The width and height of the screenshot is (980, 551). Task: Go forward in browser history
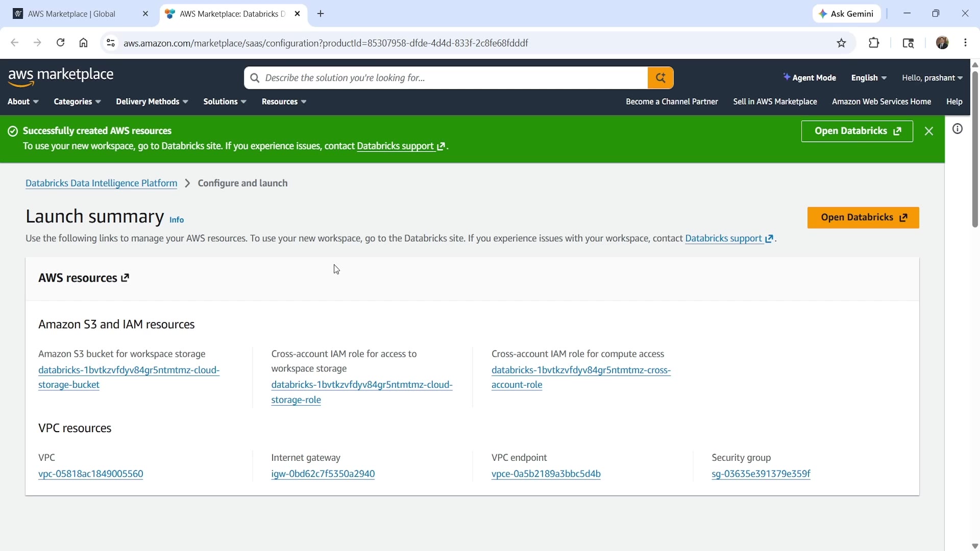[x=37, y=43]
